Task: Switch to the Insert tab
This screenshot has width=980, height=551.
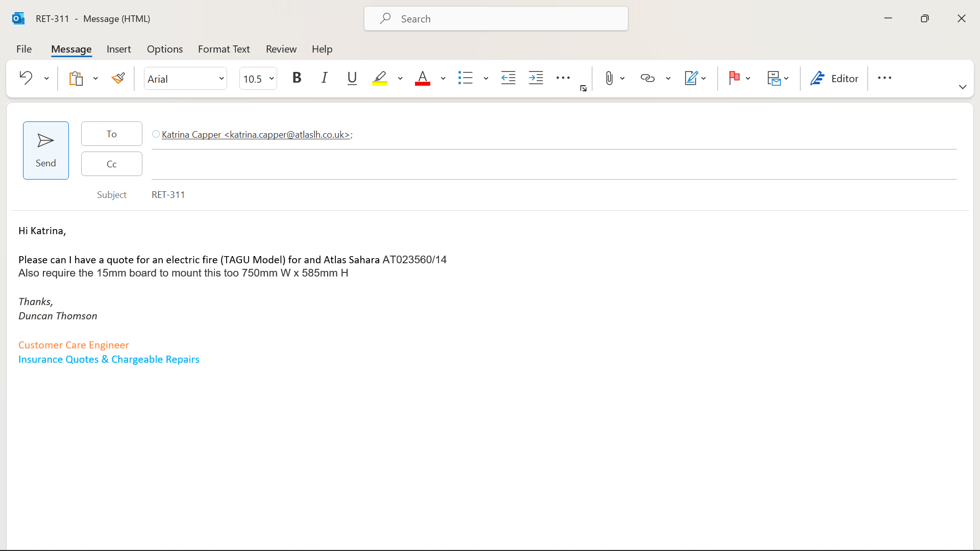Action: point(118,49)
